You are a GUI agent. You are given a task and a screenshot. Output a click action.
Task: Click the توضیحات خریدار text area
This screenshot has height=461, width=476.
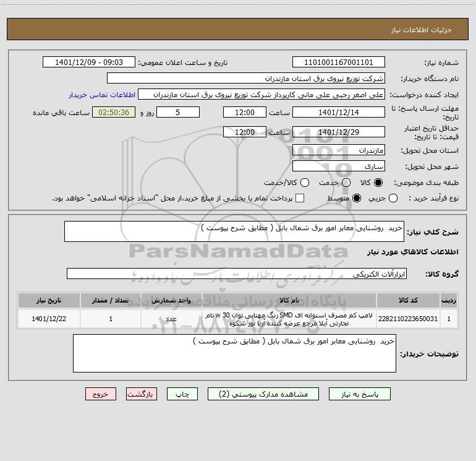(234, 353)
